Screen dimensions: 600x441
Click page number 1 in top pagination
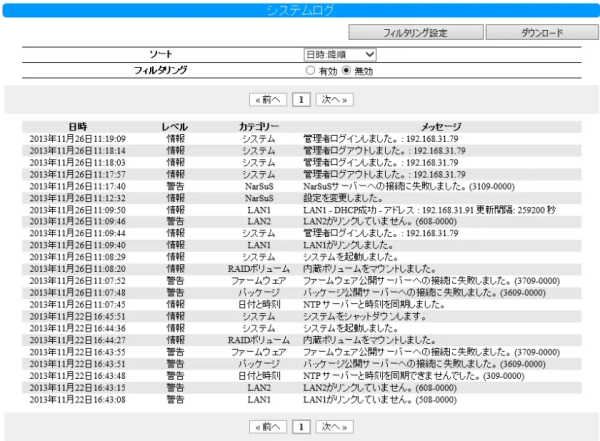(x=300, y=101)
